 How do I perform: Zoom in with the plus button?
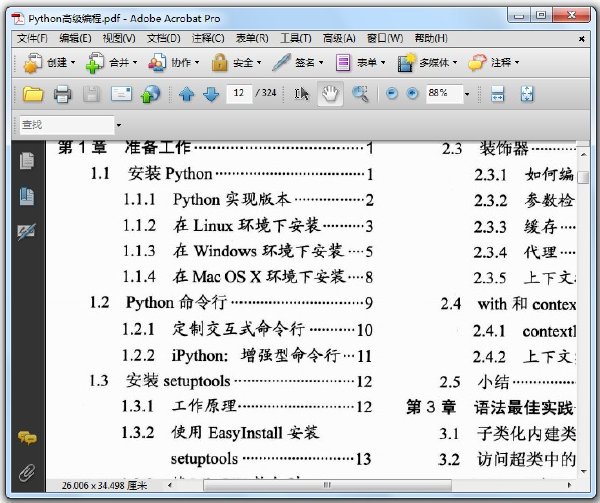tap(412, 93)
